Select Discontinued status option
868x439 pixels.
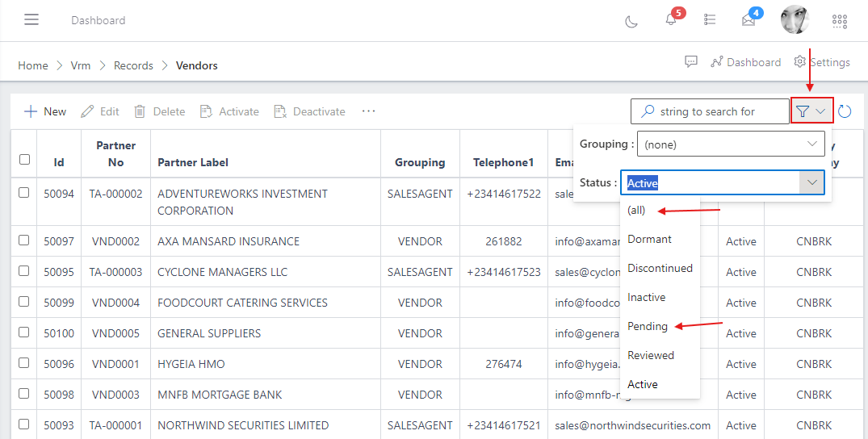(660, 268)
